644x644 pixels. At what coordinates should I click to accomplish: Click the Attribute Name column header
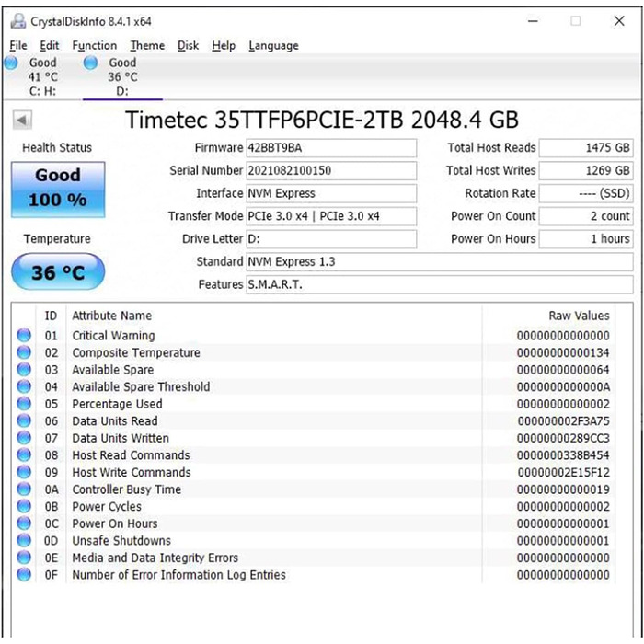(x=111, y=316)
